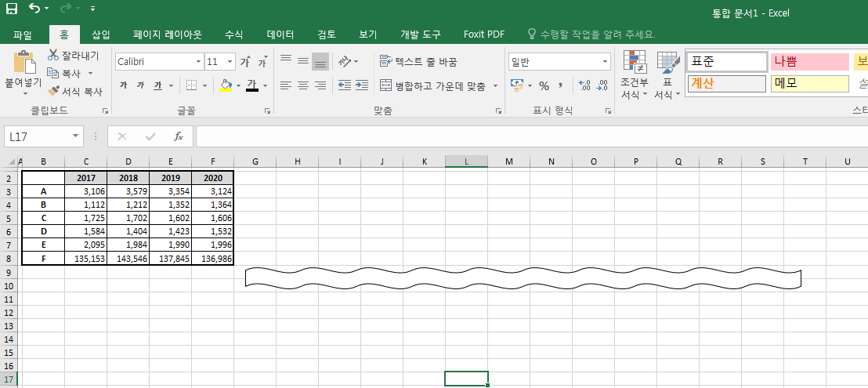Click the 복사 copy button

coord(64,73)
